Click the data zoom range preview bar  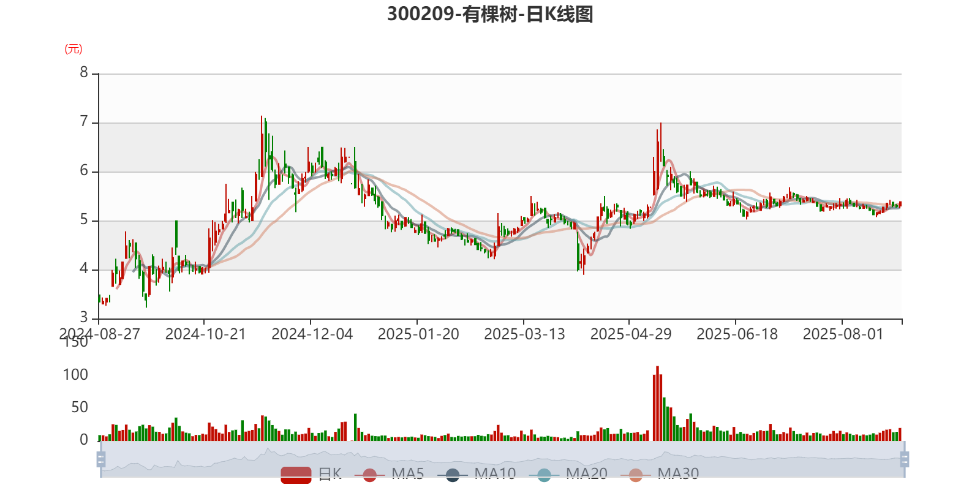tap(502, 459)
